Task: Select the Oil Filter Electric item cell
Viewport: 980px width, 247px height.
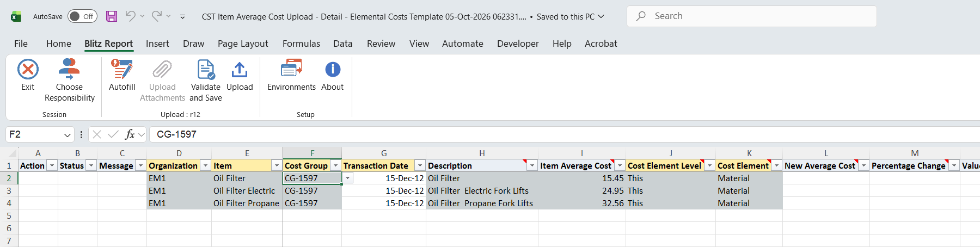Action: [247, 191]
